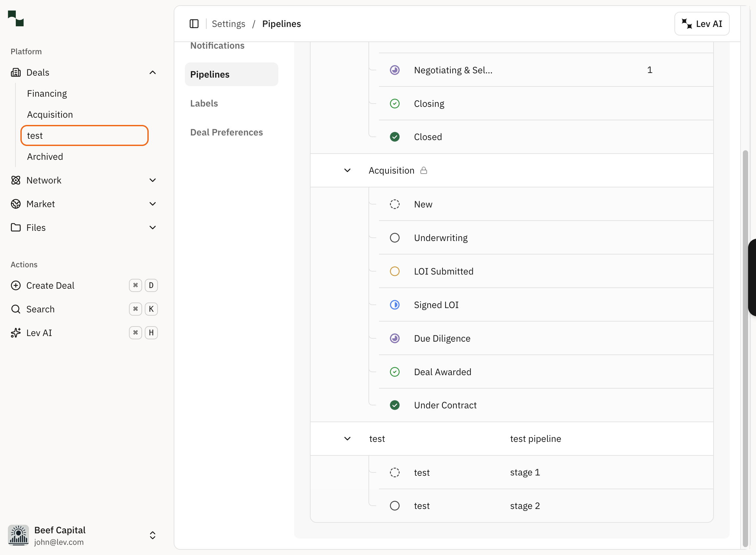Image resolution: width=756 pixels, height=555 pixels.
Task: Toggle the sidebar panel collapse icon
Action: pyautogui.click(x=194, y=24)
